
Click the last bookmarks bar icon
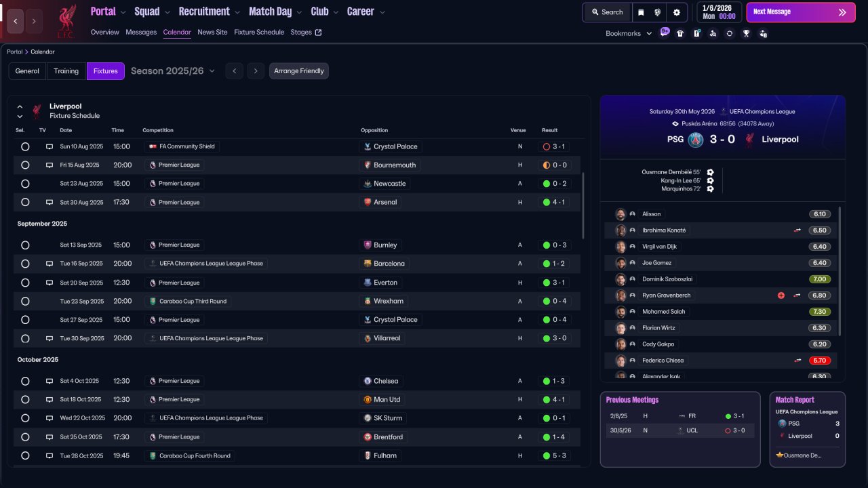point(763,33)
